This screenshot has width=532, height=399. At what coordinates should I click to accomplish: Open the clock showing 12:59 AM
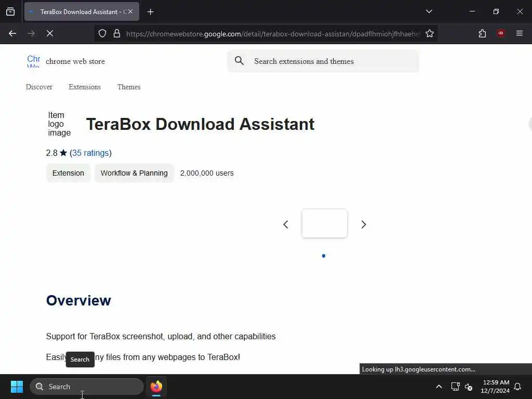click(495, 387)
